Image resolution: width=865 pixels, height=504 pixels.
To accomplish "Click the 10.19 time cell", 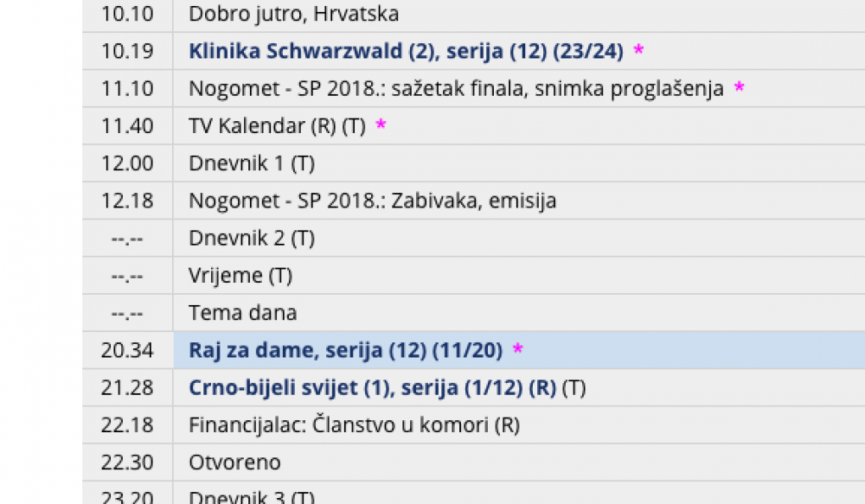I will (127, 51).
